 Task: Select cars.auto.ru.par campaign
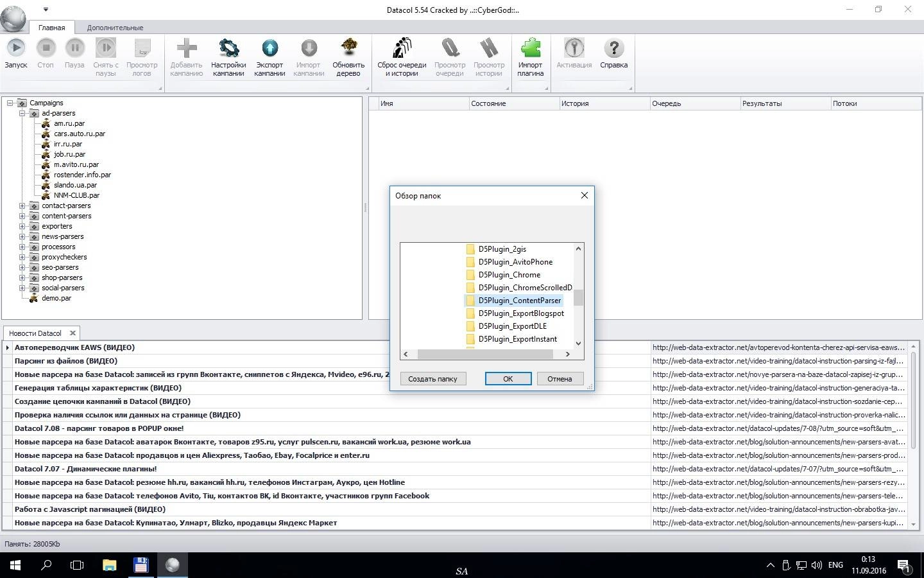(80, 134)
